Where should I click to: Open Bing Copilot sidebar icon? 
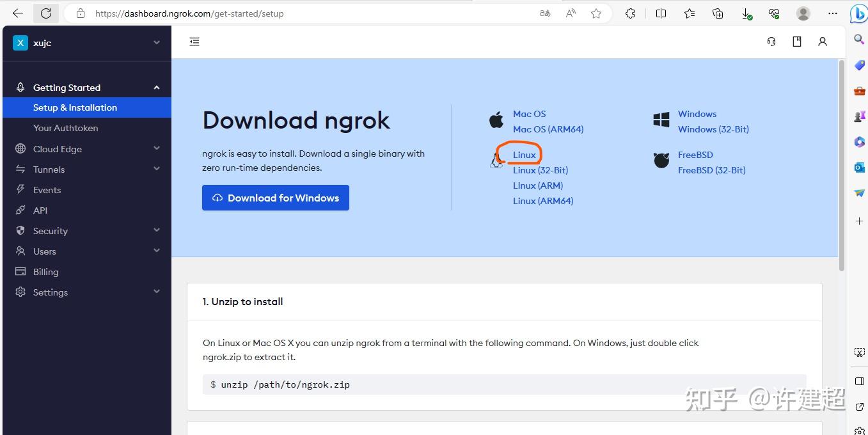pos(858,13)
